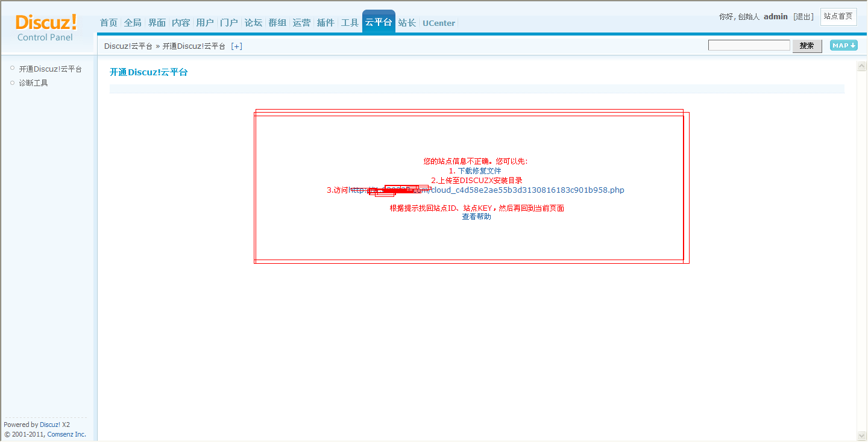Click the admin username text
This screenshot has width=868, height=442.
click(x=776, y=17)
